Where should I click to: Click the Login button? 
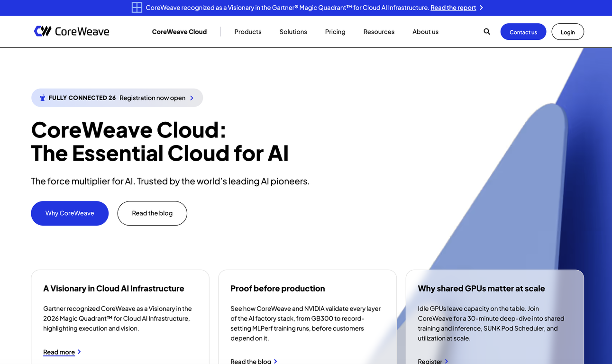[x=568, y=32]
